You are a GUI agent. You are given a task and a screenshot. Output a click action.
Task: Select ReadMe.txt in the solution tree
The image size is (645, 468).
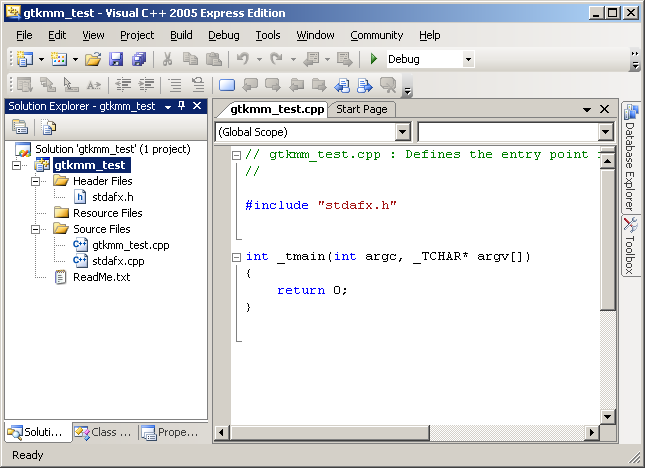101,277
